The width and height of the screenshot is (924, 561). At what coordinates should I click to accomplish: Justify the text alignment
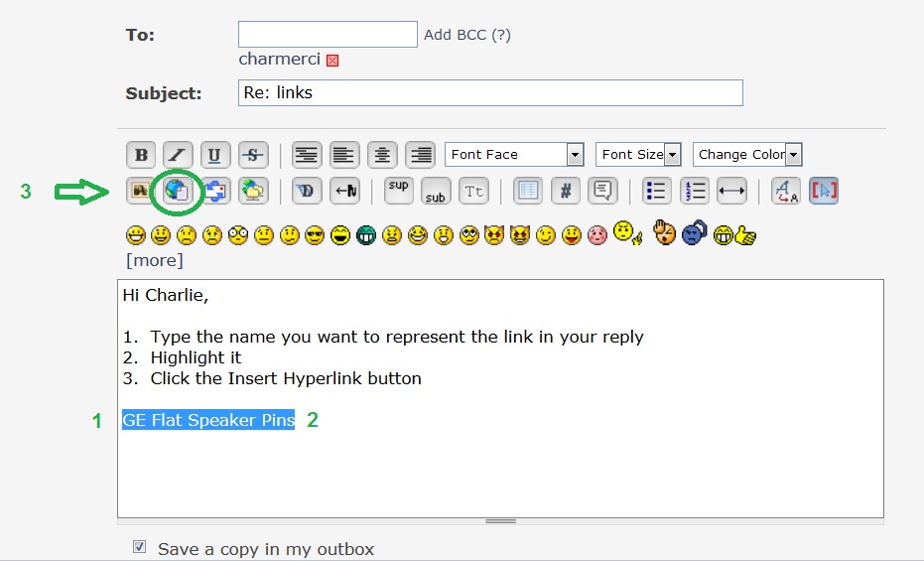coord(307,155)
